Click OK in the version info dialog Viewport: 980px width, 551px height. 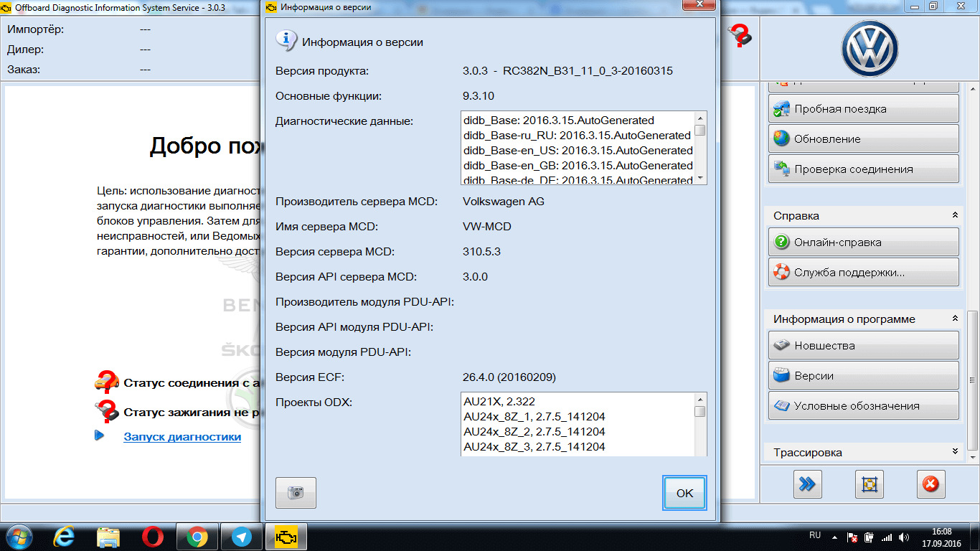click(x=684, y=493)
